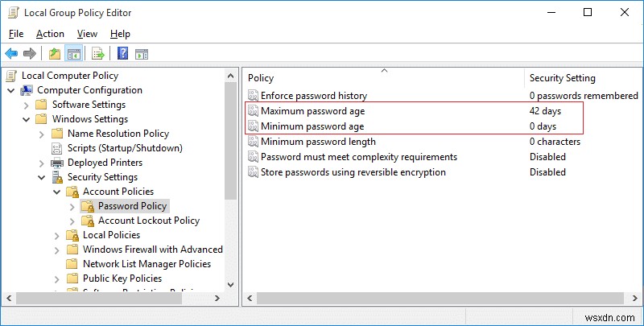Select the Scripts (Startup/Shutdown) node

click(125, 148)
